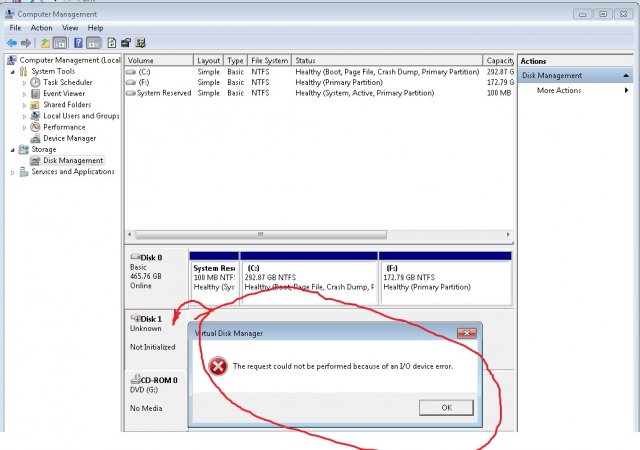
Task: Click the Back arrow toolbar icon
Action: pos(12,43)
